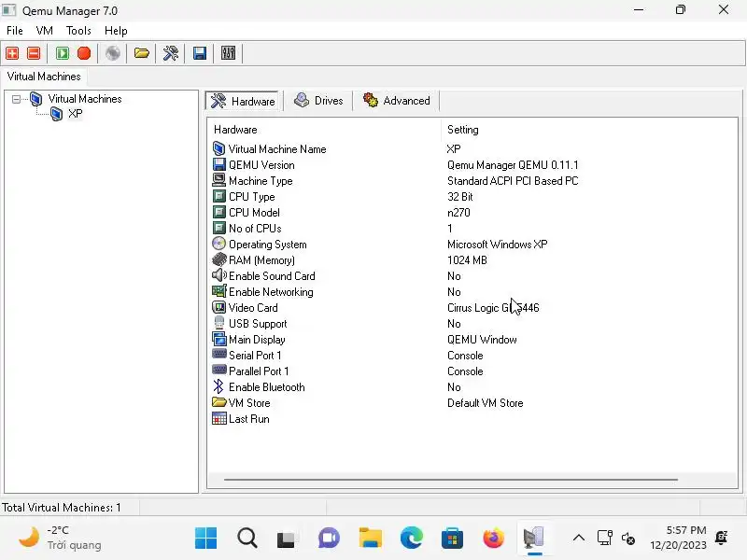747x560 pixels.
Task: Click the CPU Model chip icon
Action: pyautogui.click(x=218, y=212)
